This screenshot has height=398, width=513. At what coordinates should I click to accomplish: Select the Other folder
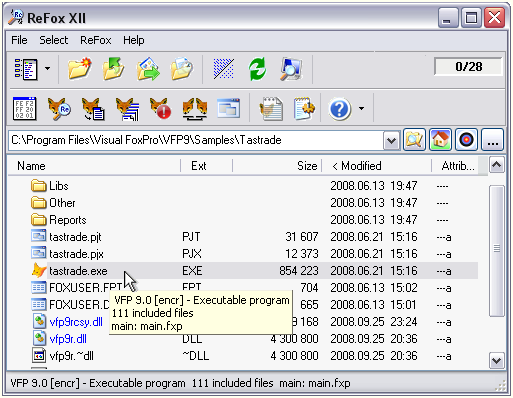click(x=62, y=203)
